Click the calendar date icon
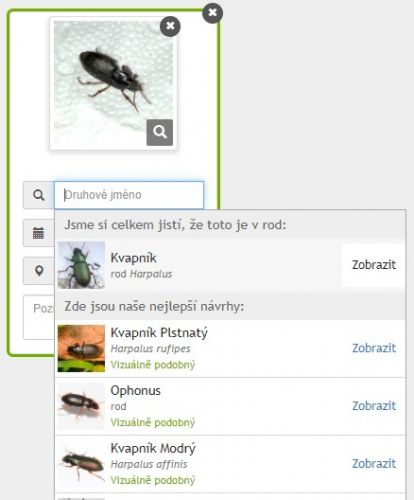This screenshot has height=500, width=414. pos(39,233)
